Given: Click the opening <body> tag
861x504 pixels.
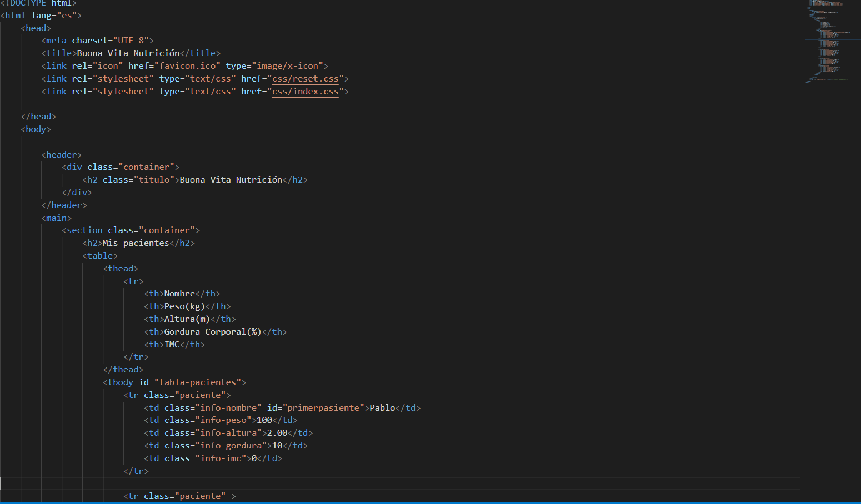Looking at the screenshot, I should [x=36, y=129].
